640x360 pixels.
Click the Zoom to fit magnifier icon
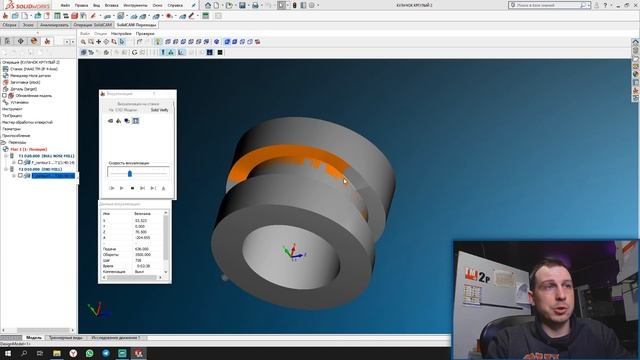83,42
